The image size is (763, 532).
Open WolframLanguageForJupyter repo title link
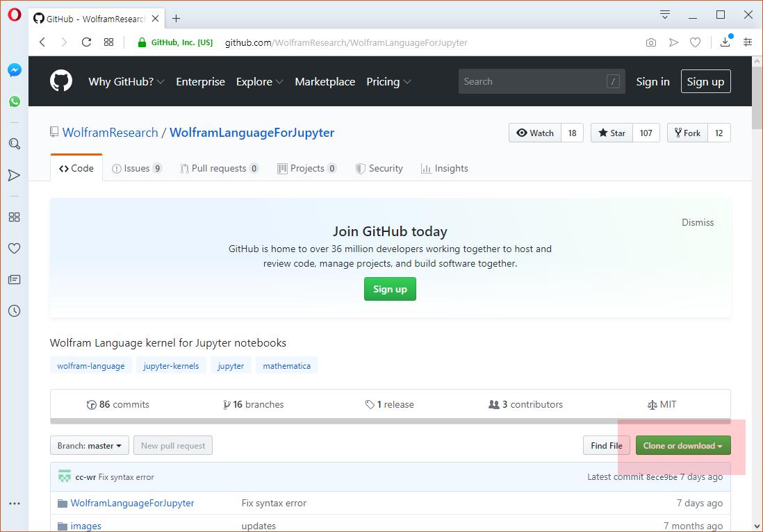[252, 132]
